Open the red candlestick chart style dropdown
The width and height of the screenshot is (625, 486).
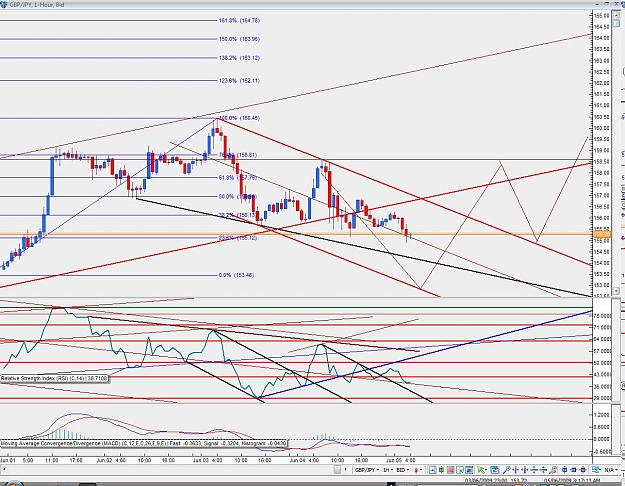(x=418, y=470)
